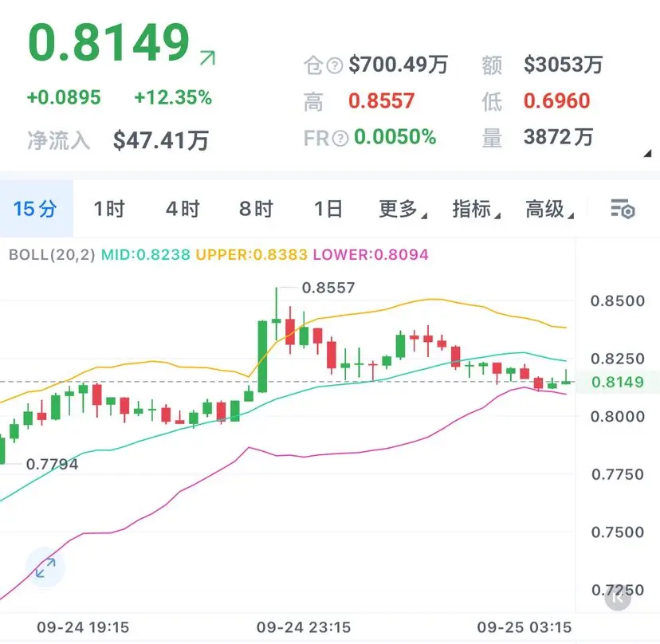Tap the question mark icon beside FR

coord(340,138)
